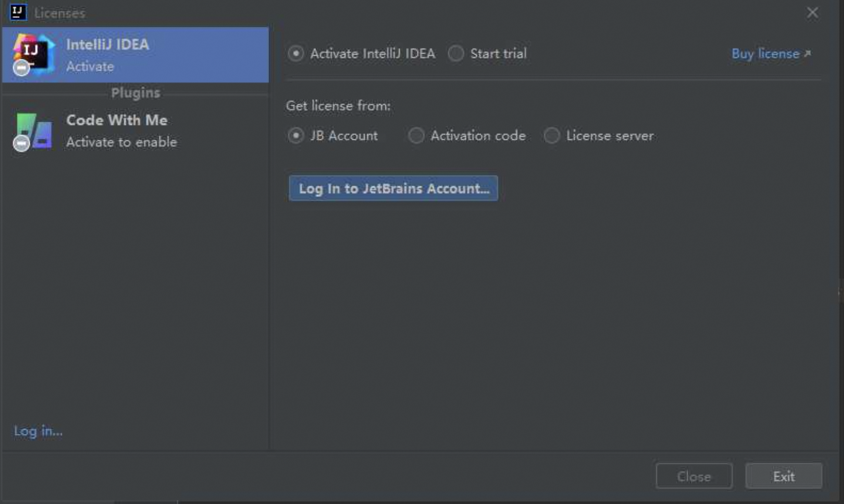
Task: Select the Start trial radio button
Action: [x=457, y=54]
